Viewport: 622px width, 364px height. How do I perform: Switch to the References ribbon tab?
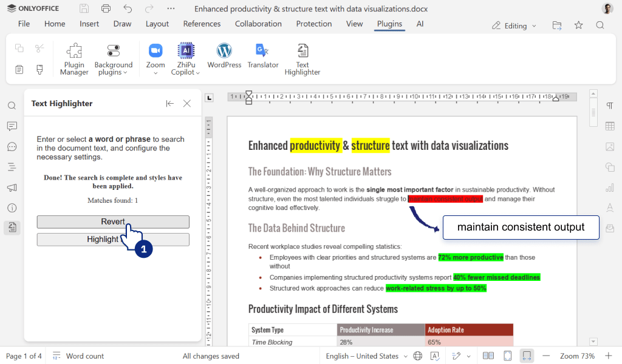coord(202,24)
